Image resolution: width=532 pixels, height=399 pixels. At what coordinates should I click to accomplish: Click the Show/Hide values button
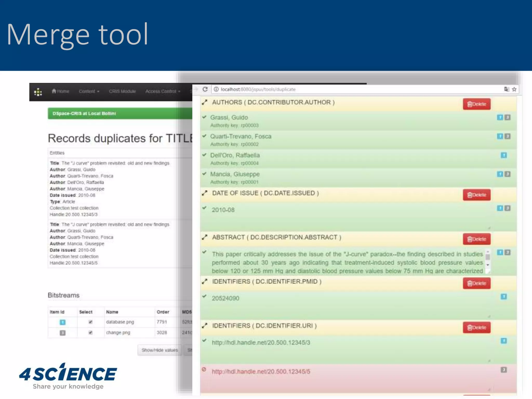[x=160, y=350]
